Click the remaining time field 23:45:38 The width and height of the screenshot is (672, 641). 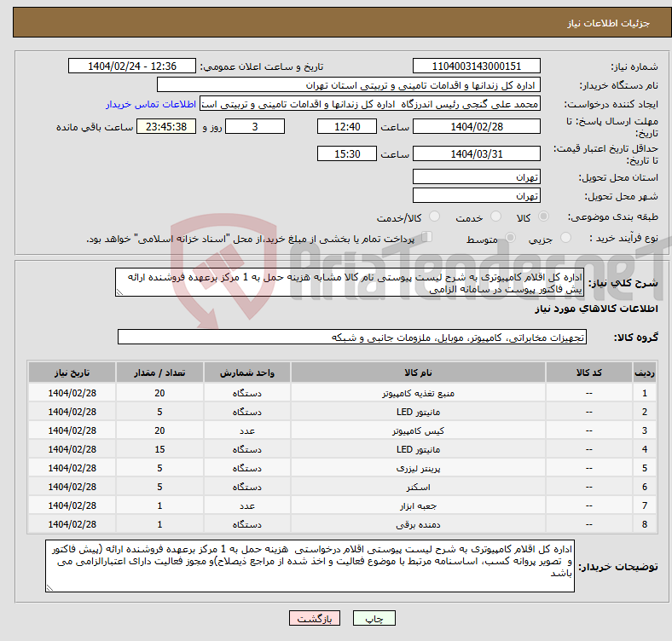[x=166, y=126]
